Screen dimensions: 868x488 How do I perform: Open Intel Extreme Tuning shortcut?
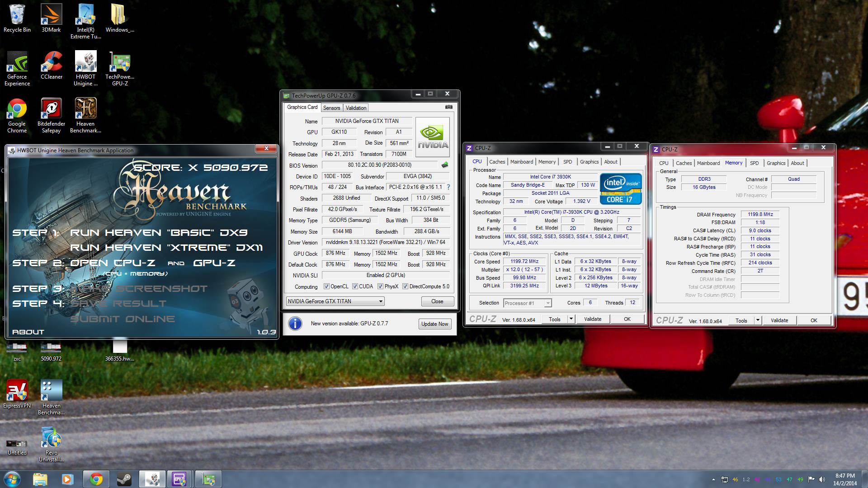85,21
